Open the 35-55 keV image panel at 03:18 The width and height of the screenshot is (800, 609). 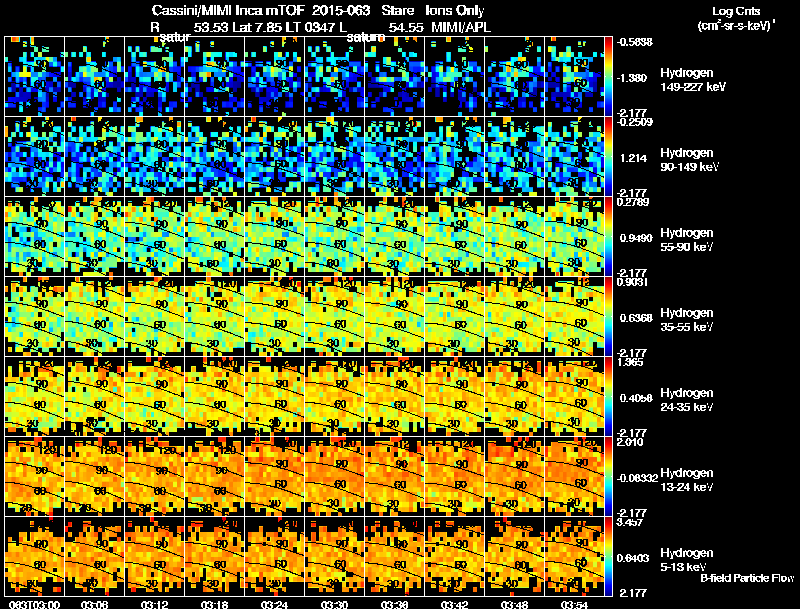pyautogui.click(x=214, y=317)
